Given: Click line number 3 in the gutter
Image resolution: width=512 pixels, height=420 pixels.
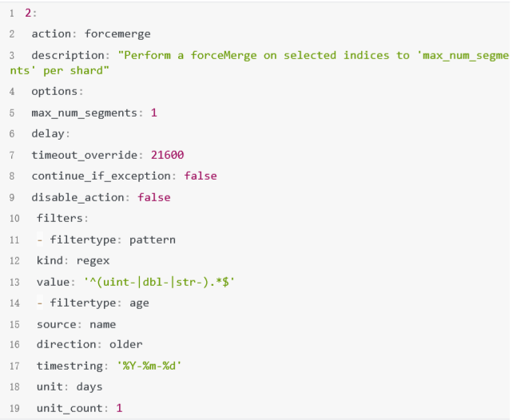Looking at the screenshot, I should [x=12, y=55].
